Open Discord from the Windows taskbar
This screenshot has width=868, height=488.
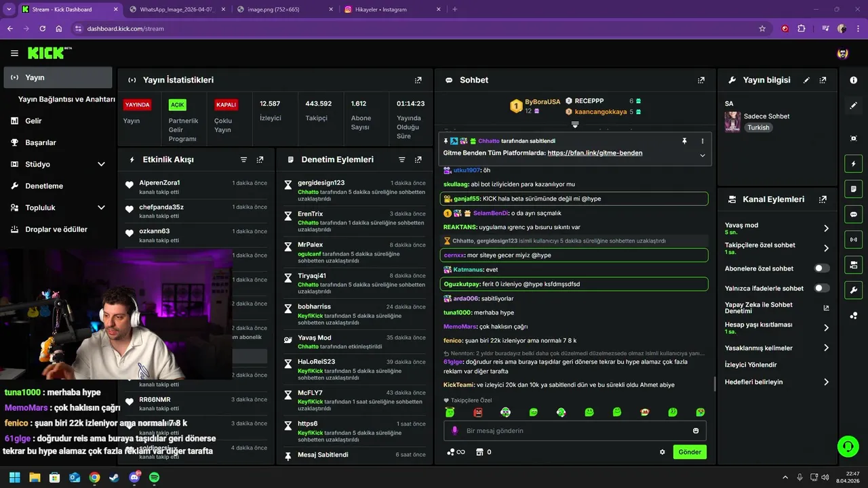click(x=134, y=477)
